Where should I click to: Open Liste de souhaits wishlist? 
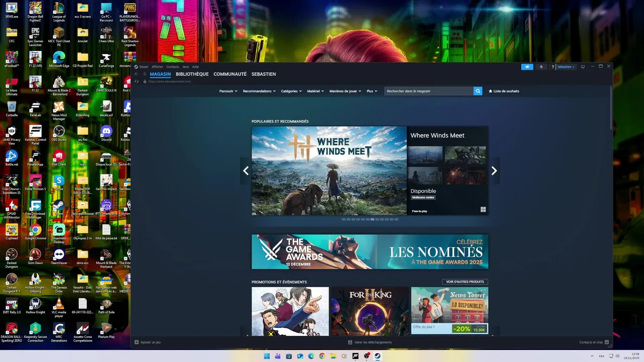[504, 91]
